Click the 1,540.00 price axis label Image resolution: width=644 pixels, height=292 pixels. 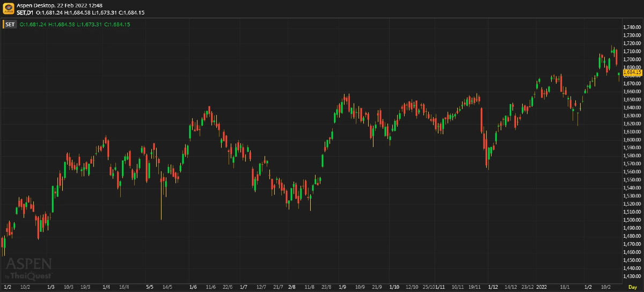click(x=633, y=188)
